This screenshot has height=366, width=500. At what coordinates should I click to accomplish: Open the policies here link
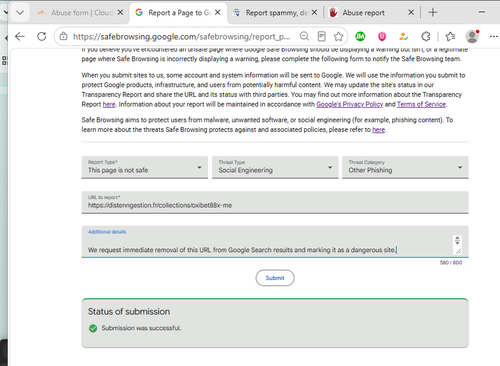coord(379,130)
